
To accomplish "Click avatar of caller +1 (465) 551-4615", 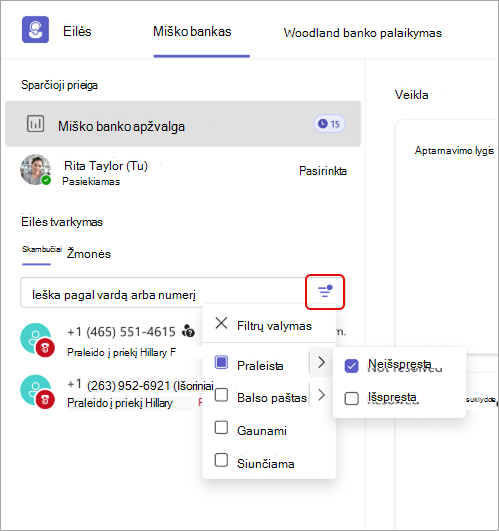I will tap(37, 340).
